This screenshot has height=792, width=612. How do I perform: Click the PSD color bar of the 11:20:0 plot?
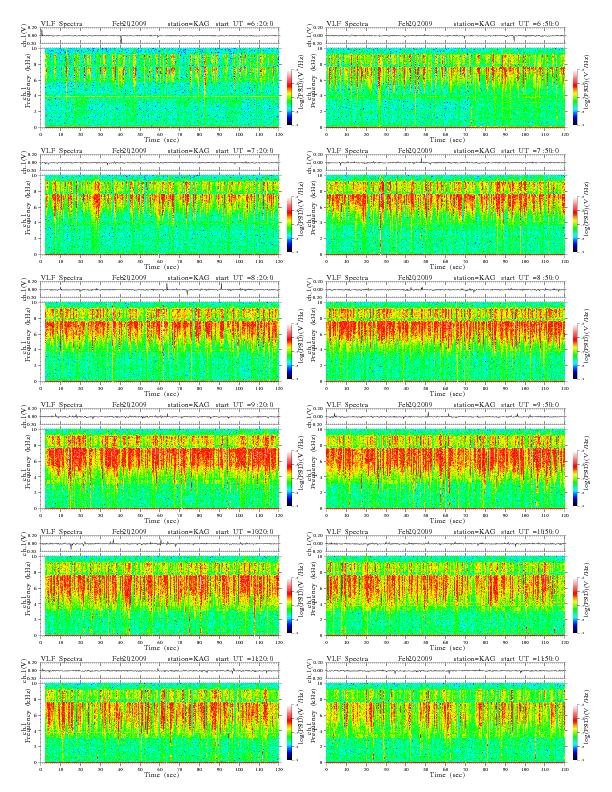point(289,732)
